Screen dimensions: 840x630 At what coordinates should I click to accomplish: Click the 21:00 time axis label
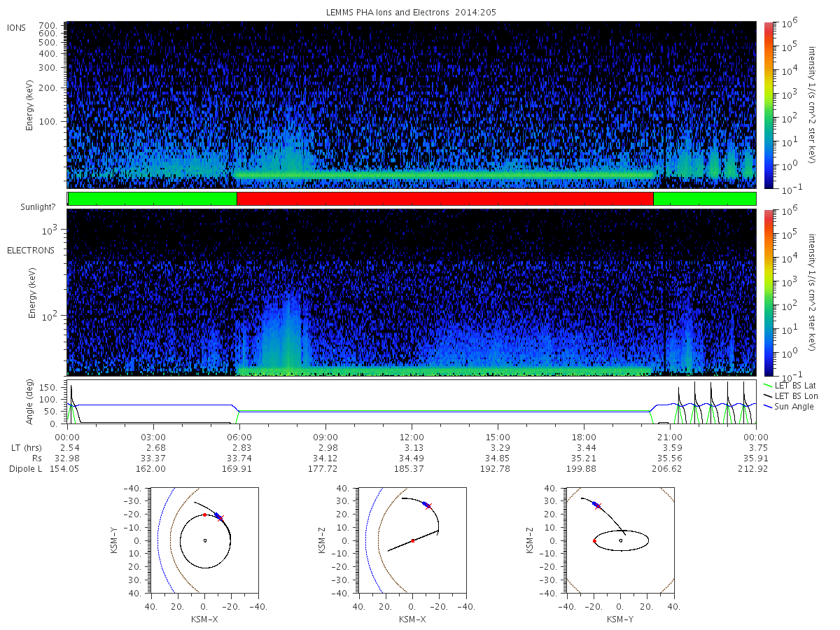(x=670, y=436)
